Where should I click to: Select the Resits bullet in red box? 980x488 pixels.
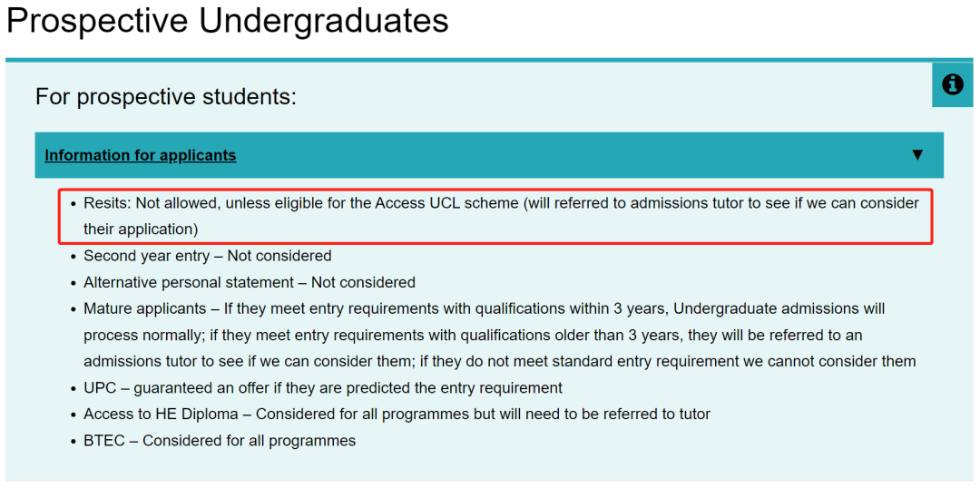(495, 216)
